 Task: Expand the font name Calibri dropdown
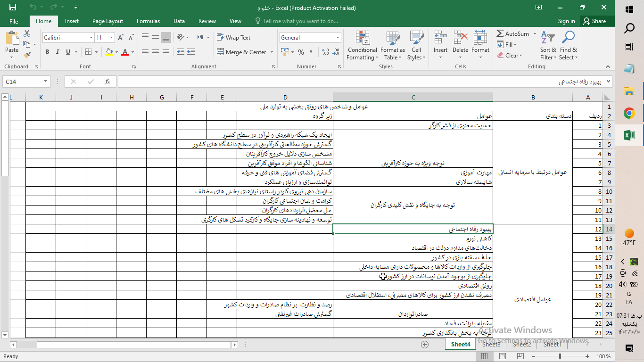[x=91, y=38]
